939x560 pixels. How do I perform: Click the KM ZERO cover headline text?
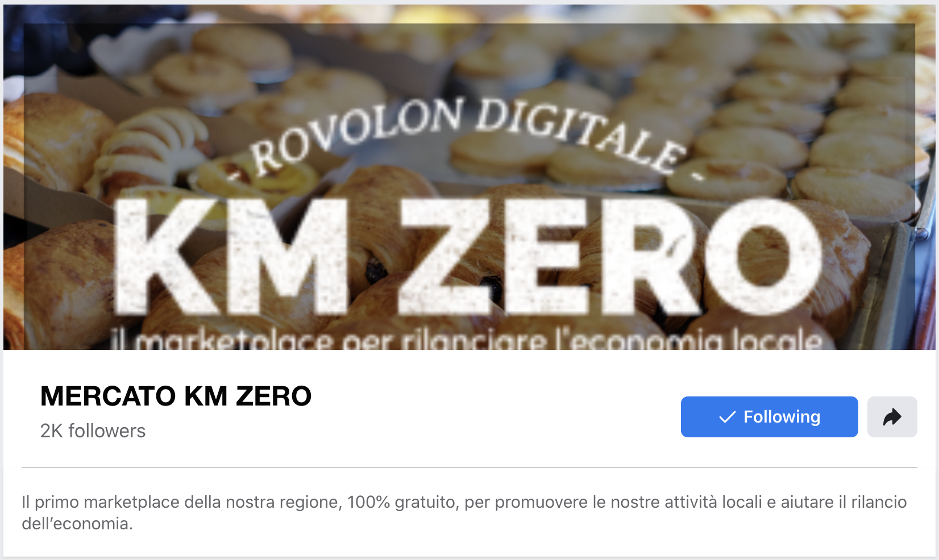click(469, 257)
